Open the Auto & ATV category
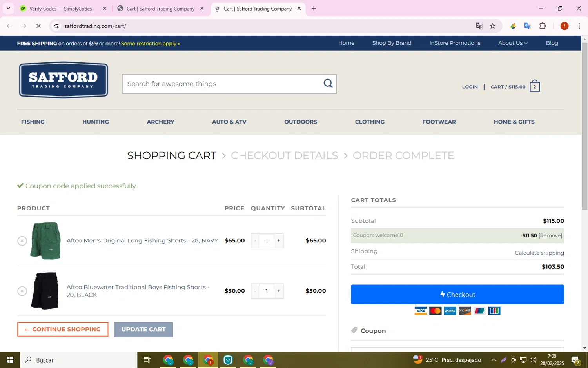 point(229,122)
